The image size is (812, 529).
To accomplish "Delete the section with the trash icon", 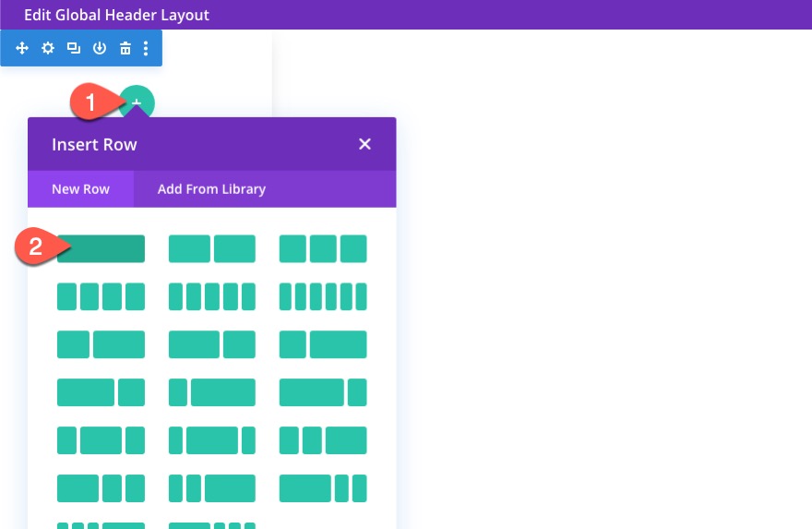I will coord(125,48).
